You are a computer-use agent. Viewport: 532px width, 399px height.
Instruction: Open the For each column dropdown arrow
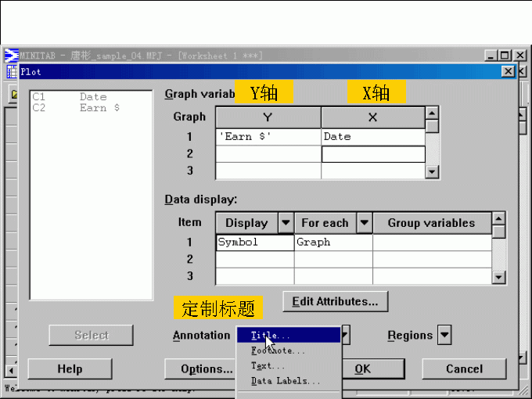[x=364, y=223]
